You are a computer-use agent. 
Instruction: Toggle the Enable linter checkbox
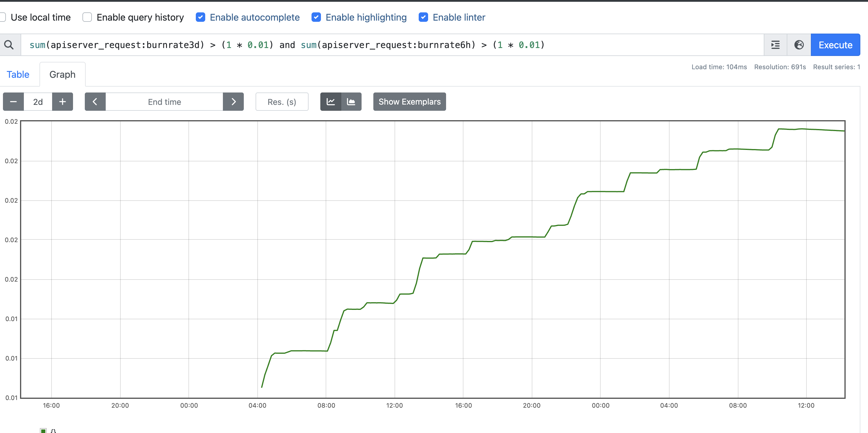(x=423, y=17)
